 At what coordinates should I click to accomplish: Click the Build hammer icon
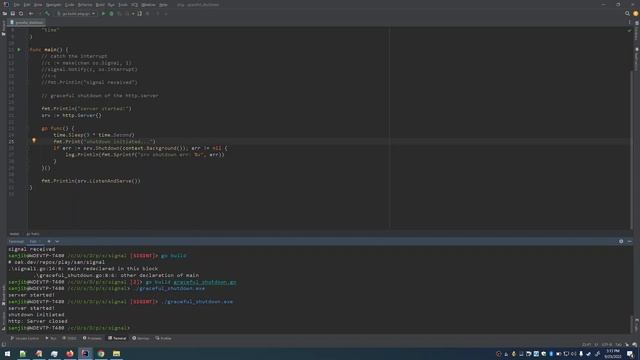click(x=47, y=13)
